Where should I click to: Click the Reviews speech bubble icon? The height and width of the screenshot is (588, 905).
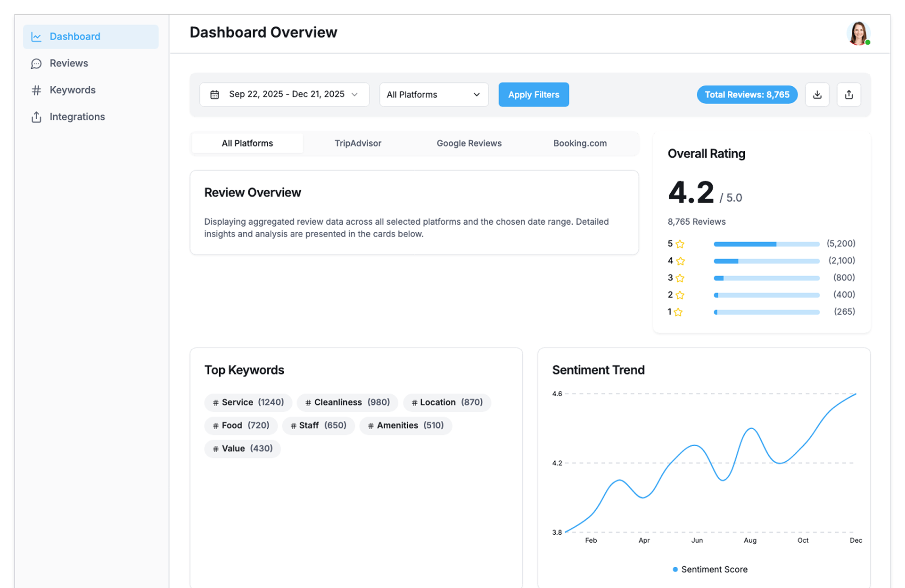coord(36,64)
